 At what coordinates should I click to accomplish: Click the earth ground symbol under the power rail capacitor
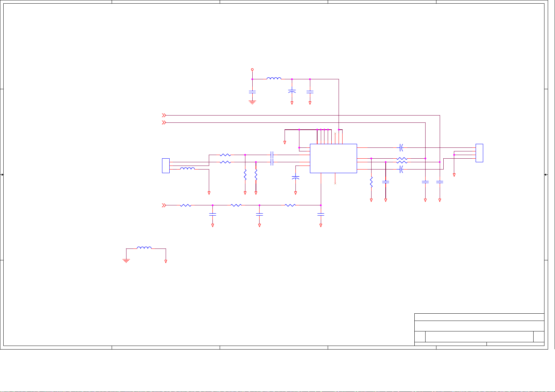[252, 102]
